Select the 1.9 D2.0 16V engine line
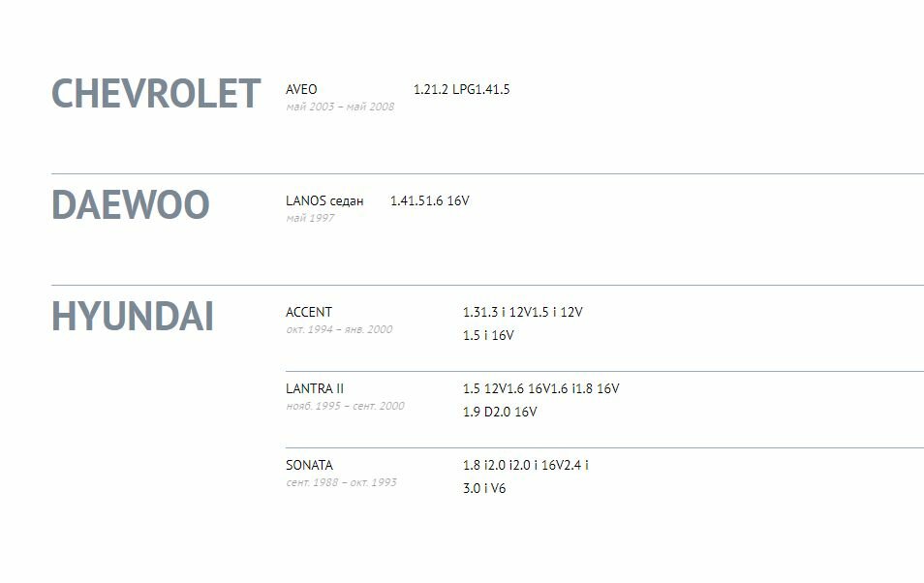This screenshot has height=583, width=924. click(x=500, y=412)
